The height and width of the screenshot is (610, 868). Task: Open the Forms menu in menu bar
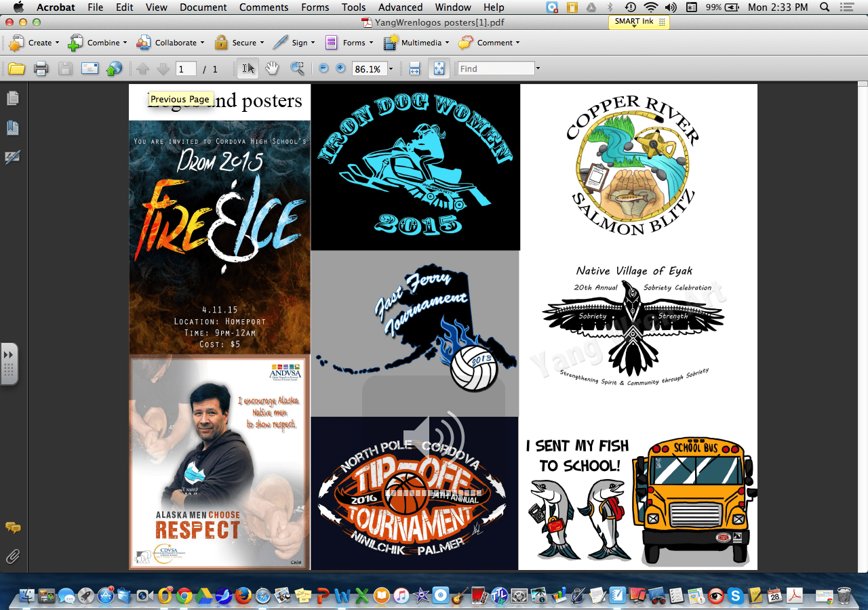click(315, 7)
